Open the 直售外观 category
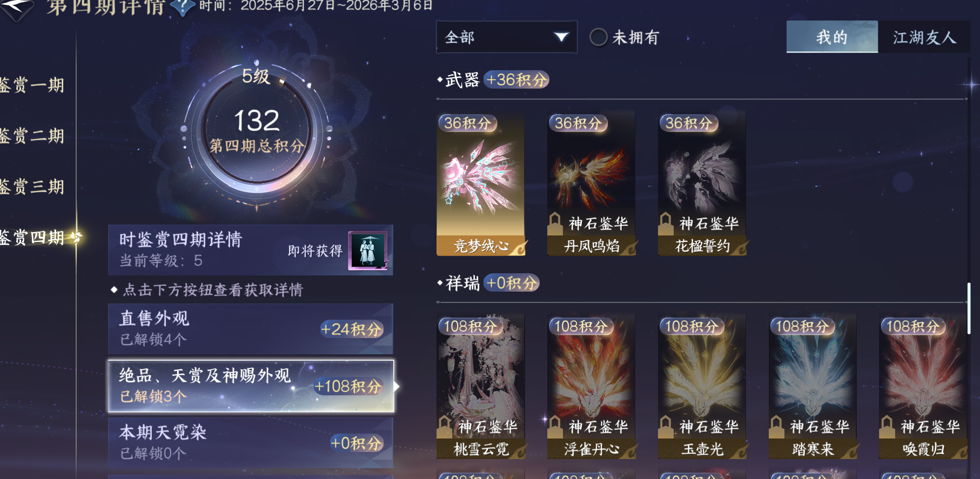The width and height of the screenshot is (980, 479). point(251,329)
